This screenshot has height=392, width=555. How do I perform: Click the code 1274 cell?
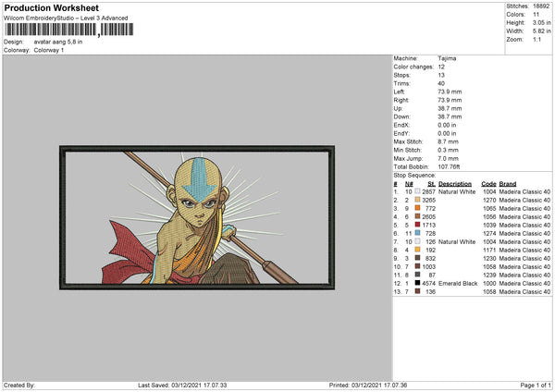489,233
